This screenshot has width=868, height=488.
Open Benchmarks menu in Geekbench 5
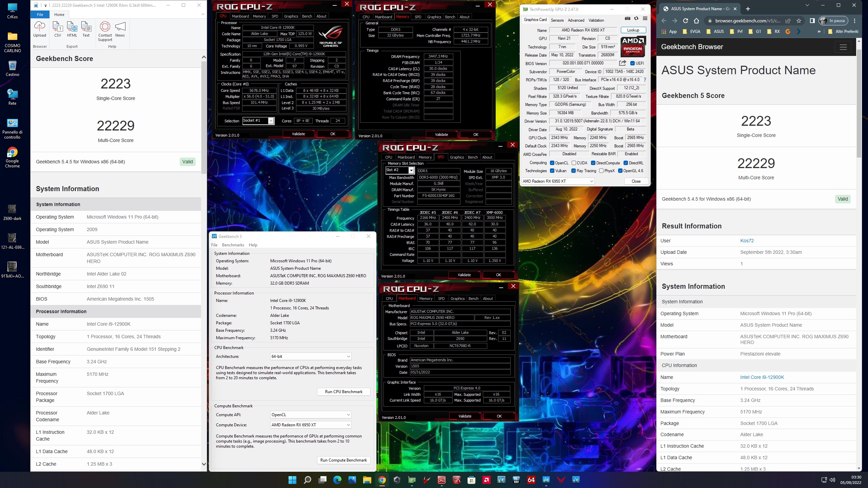(233, 245)
